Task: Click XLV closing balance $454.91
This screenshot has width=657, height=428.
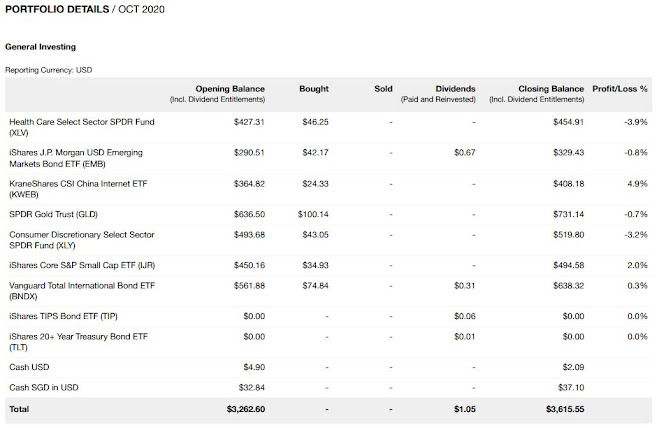Action: [x=569, y=122]
